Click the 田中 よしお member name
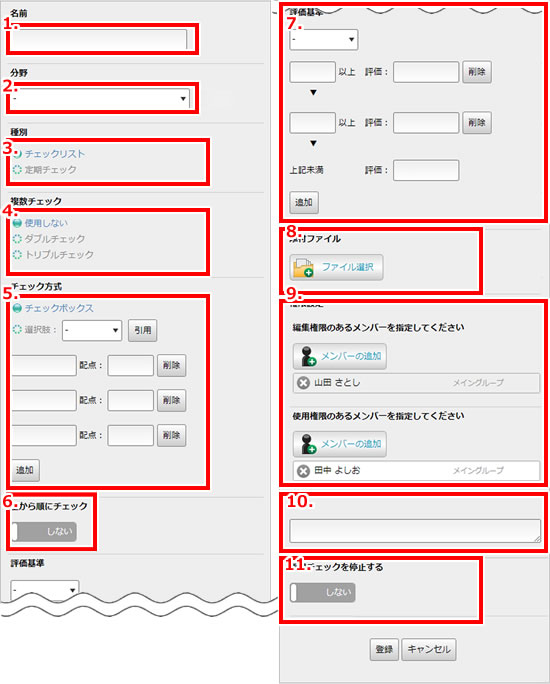The image size is (550, 684). (337, 471)
